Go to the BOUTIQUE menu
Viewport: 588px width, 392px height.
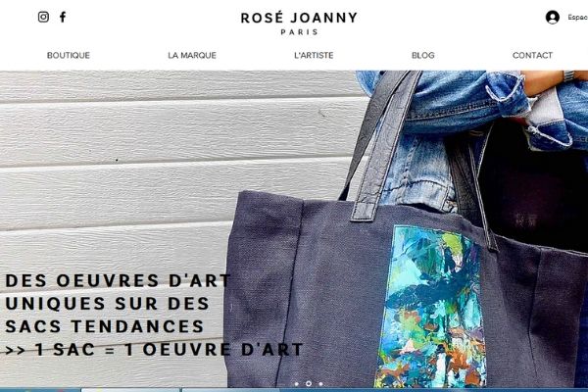pos(69,55)
